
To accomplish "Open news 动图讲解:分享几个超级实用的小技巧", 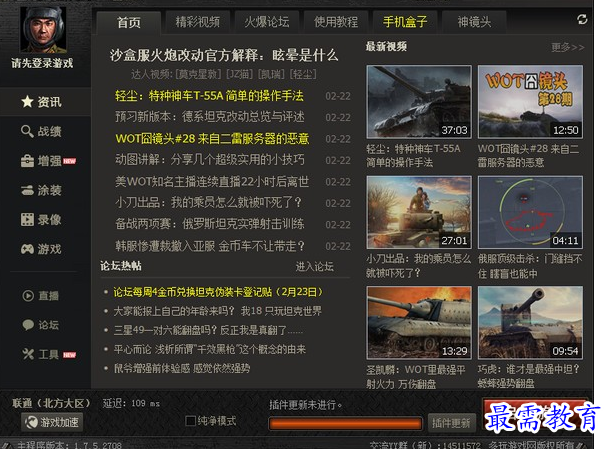I will point(210,160).
